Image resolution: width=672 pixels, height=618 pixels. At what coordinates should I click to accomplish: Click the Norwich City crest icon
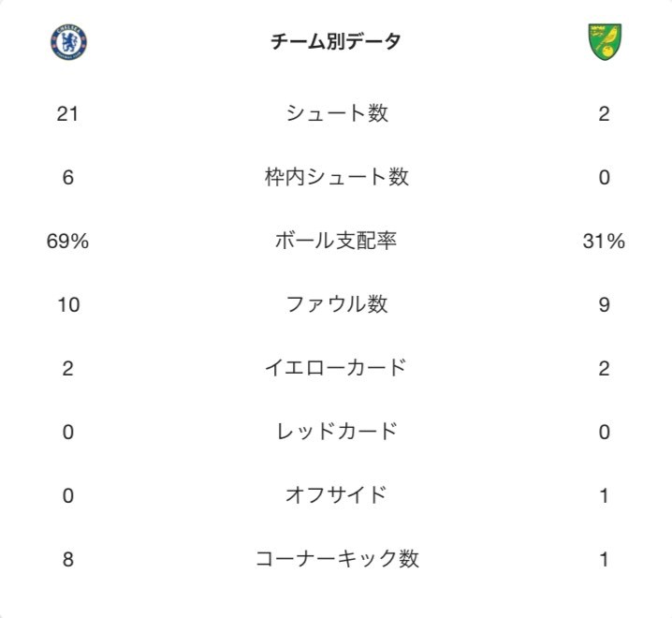605,42
